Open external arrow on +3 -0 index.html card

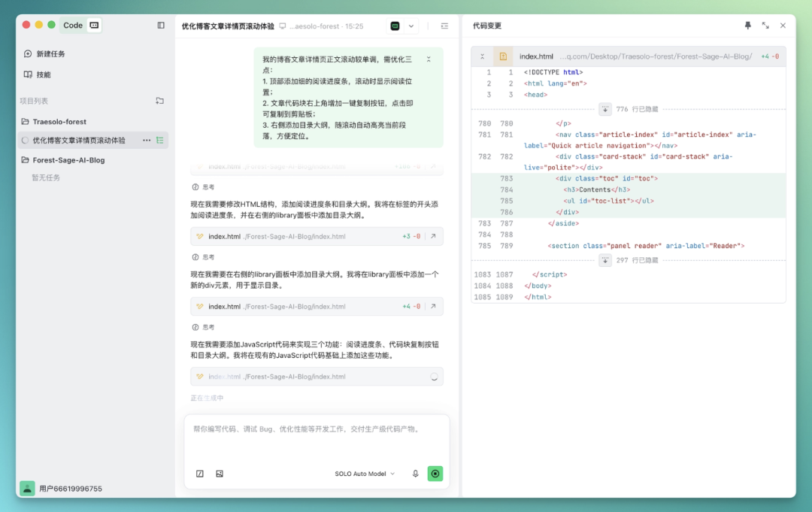click(x=434, y=236)
